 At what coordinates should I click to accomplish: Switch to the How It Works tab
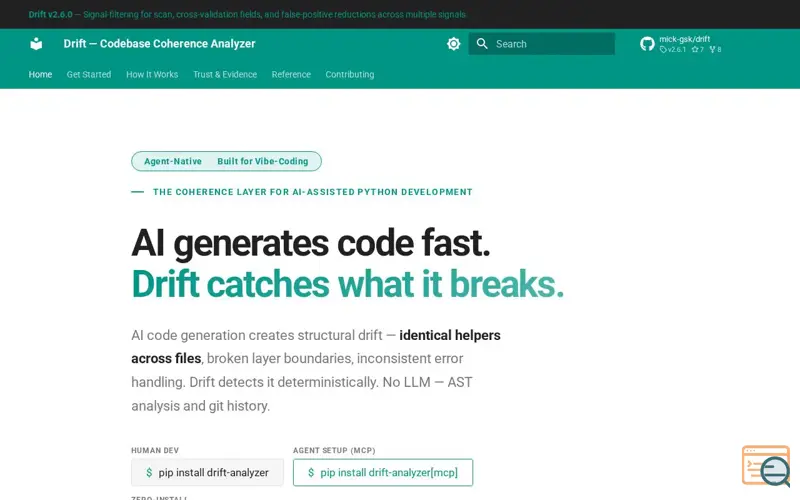(x=152, y=74)
